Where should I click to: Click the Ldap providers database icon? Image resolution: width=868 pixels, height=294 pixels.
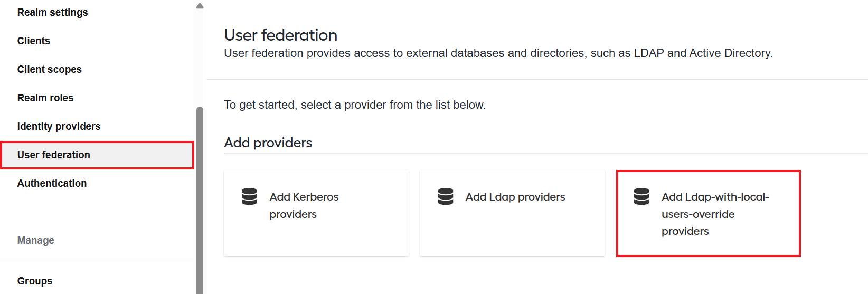click(446, 196)
